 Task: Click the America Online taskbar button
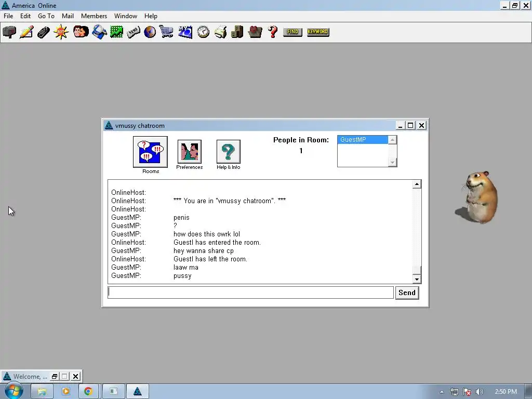(137, 392)
